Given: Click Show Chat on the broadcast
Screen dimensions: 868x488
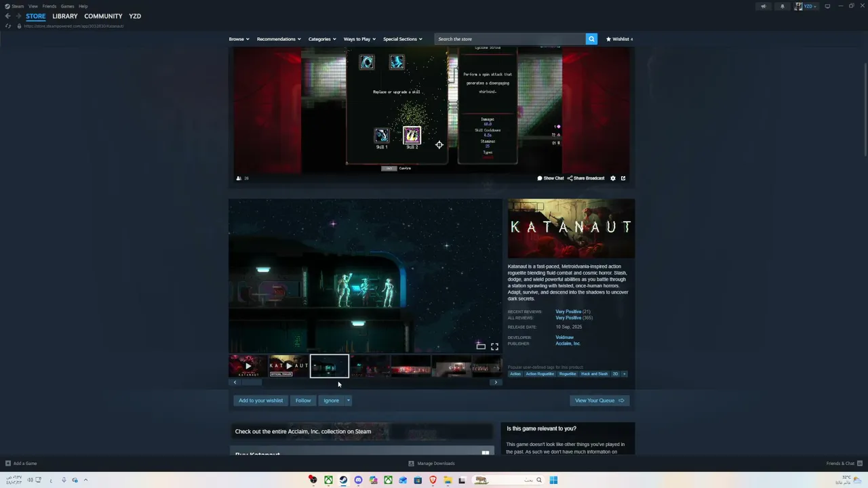Looking at the screenshot, I should (551, 178).
